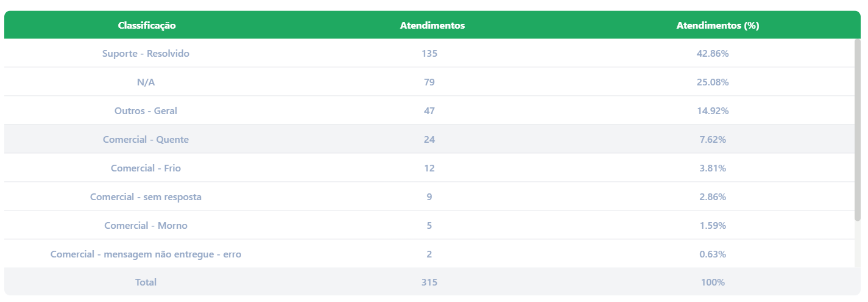Click the 25.08% percentage cell
This screenshot has height=302, width=868.
(713, 82)
